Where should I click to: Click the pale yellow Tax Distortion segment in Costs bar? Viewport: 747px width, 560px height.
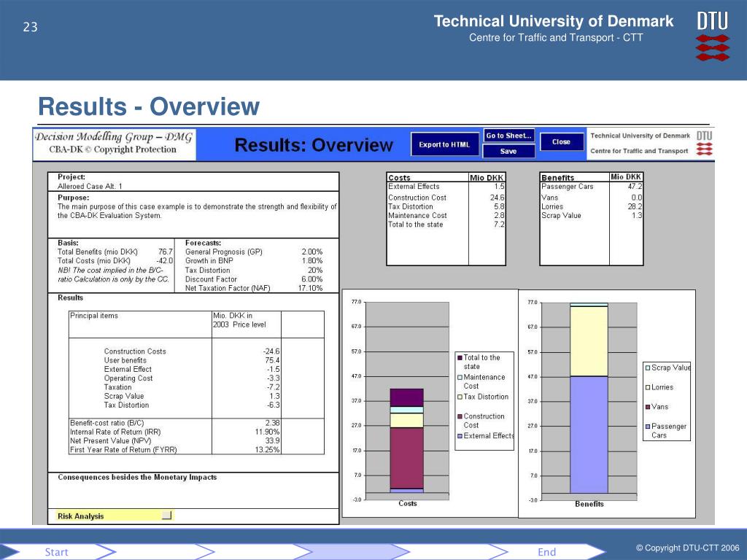(406, 420)
